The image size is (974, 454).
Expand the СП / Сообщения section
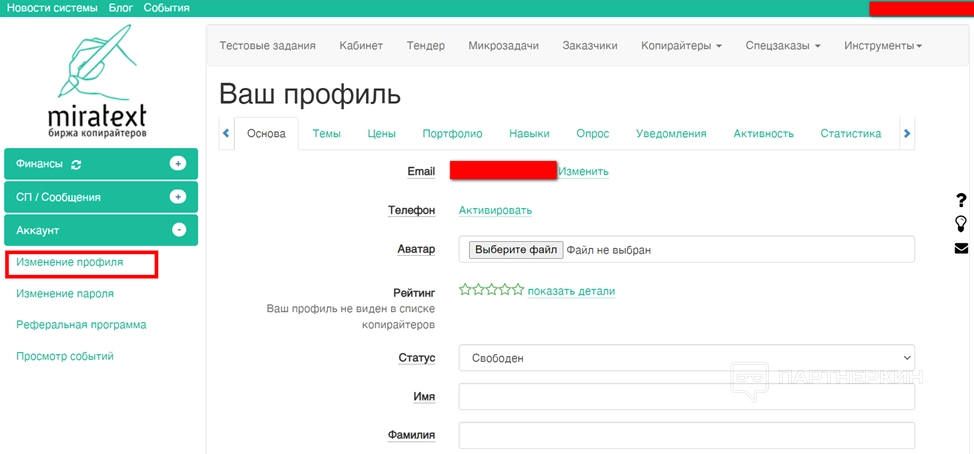(178, 197)
